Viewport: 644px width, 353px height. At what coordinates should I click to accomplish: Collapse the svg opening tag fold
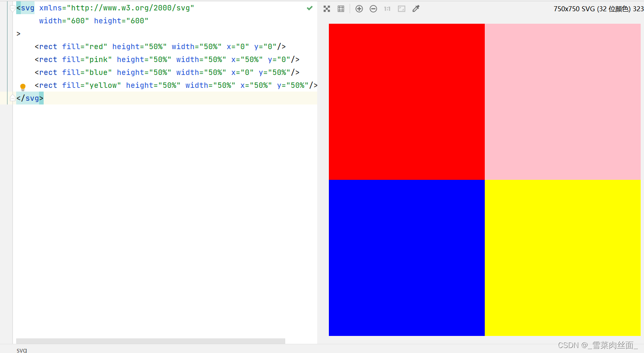pos(12,8)
